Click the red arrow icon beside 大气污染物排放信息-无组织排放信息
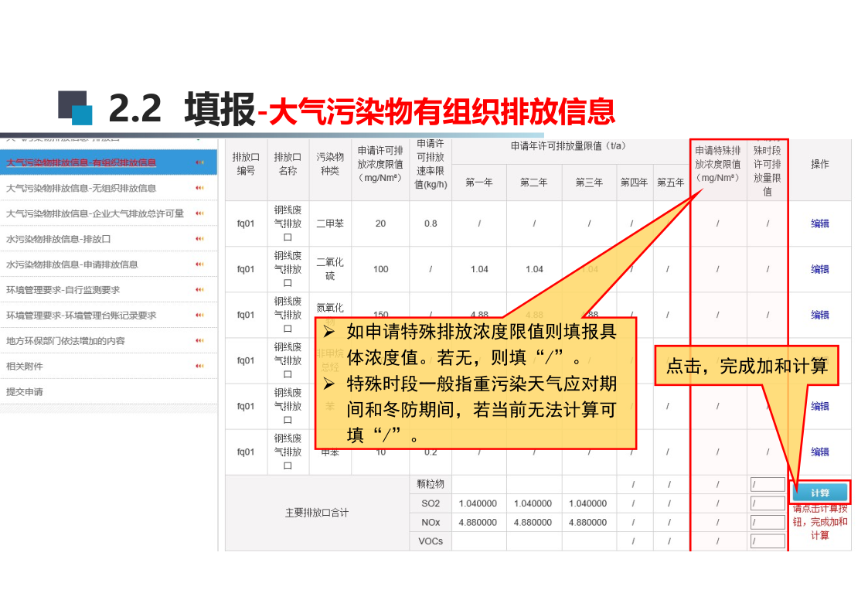 pos(199,188)
